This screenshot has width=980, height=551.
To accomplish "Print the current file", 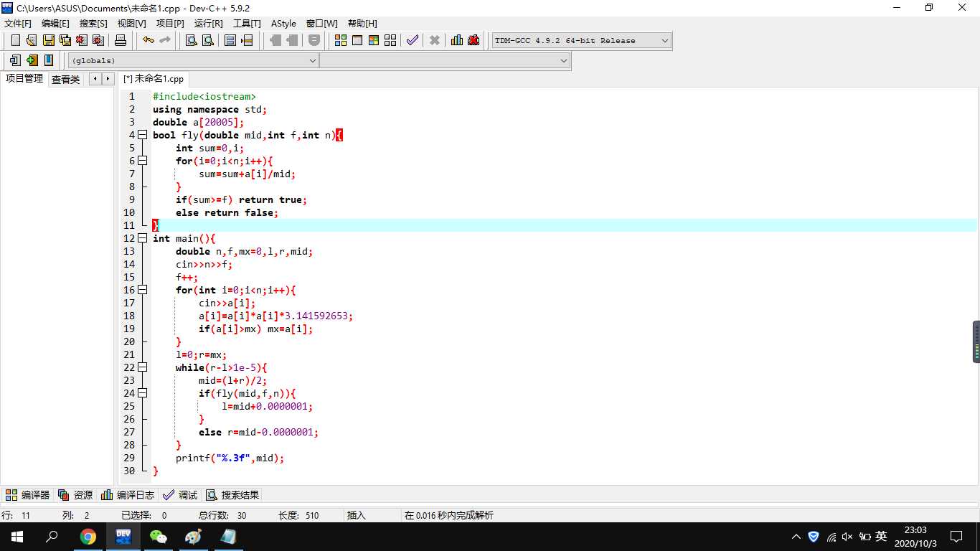I will point(121,40).
